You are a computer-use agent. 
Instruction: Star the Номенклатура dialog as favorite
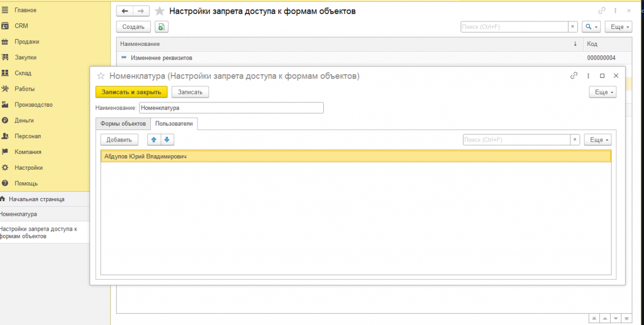[x=100, y=76]
